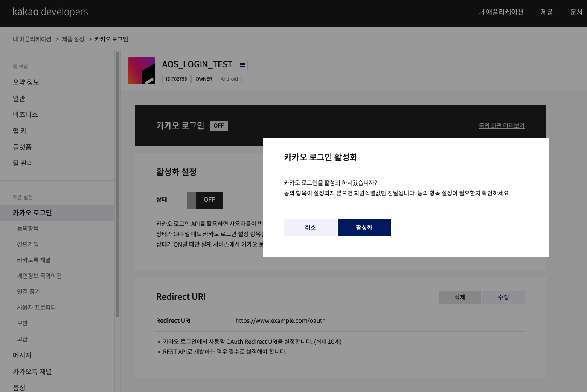Open 동의항목 submenu item
This screenshot has height=392, width=587.
28,229
